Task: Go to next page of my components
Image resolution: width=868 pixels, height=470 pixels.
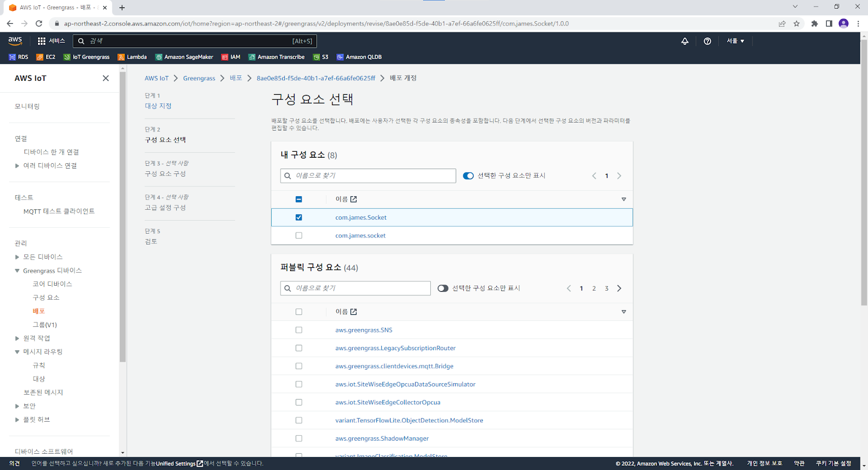Action: (619, 176)
